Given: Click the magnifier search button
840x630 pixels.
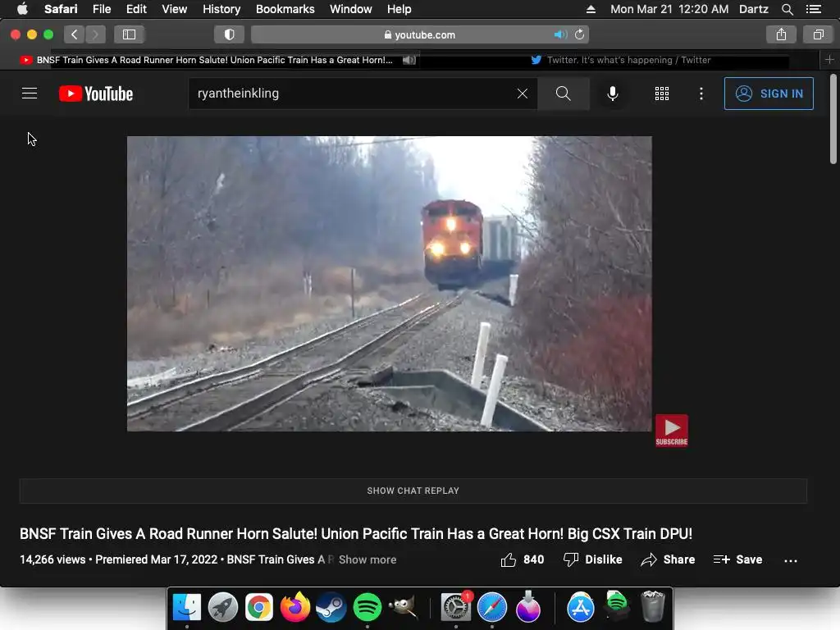Looking at the screenshot, I should pyautogui.click(x=563, y=94).
